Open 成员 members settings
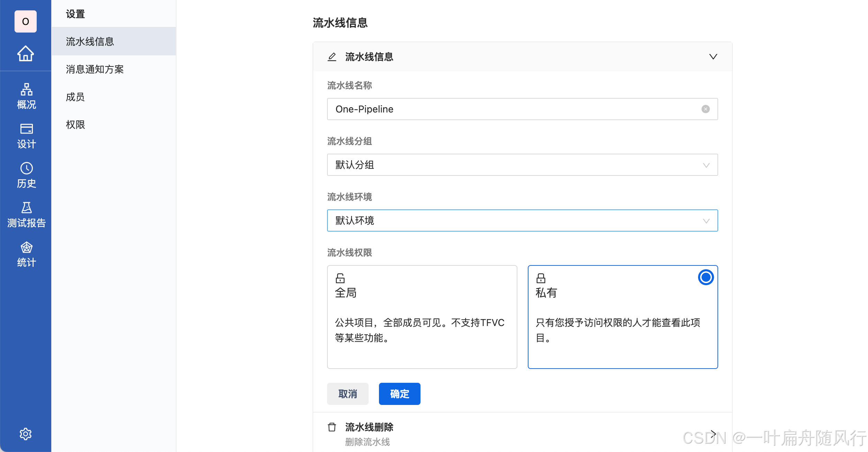868x452 pixels. (x=114, y=97)
